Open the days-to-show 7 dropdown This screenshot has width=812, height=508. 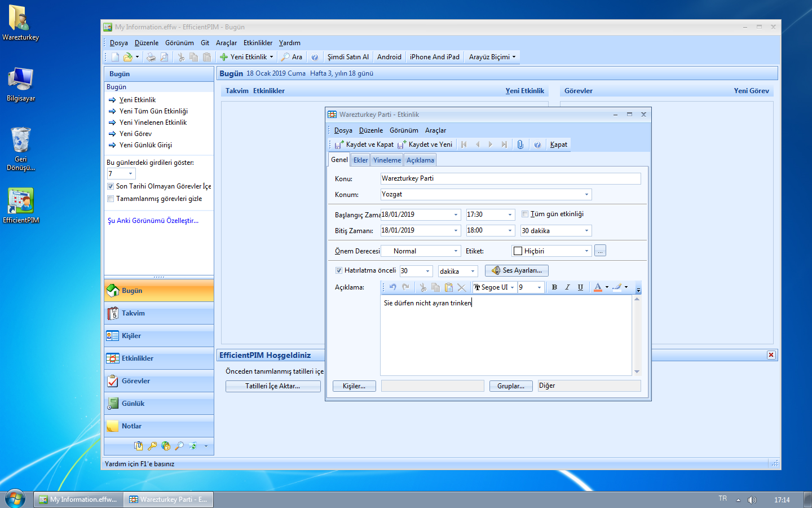[130, 174]
